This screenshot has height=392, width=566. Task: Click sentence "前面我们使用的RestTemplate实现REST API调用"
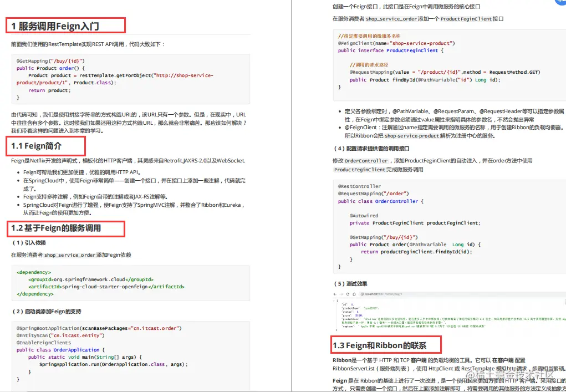[88, 44]
